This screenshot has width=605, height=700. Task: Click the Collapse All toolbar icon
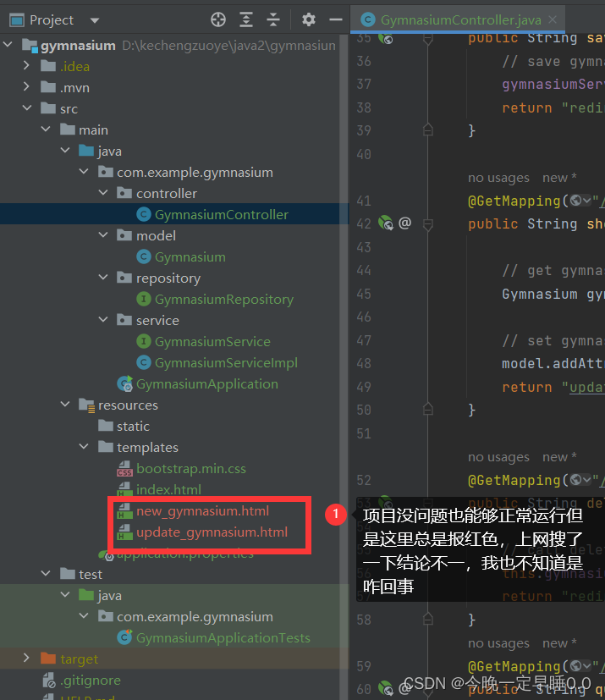273,19
